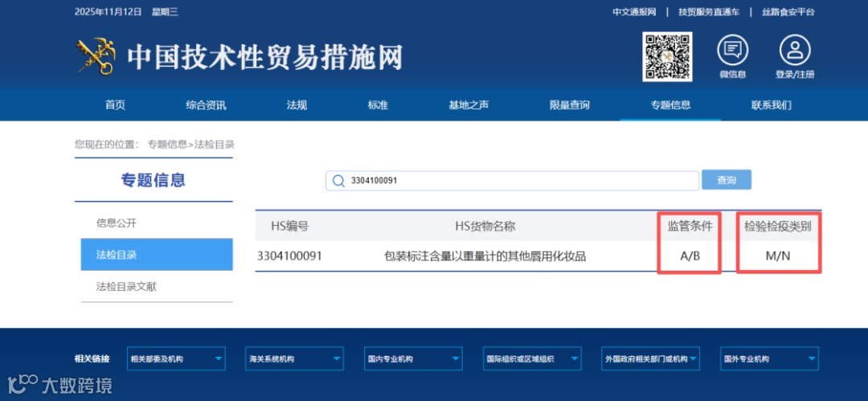Select the 标准 nav tab
The width and height of the screenshot is (868, 401).
coord(378,104)
